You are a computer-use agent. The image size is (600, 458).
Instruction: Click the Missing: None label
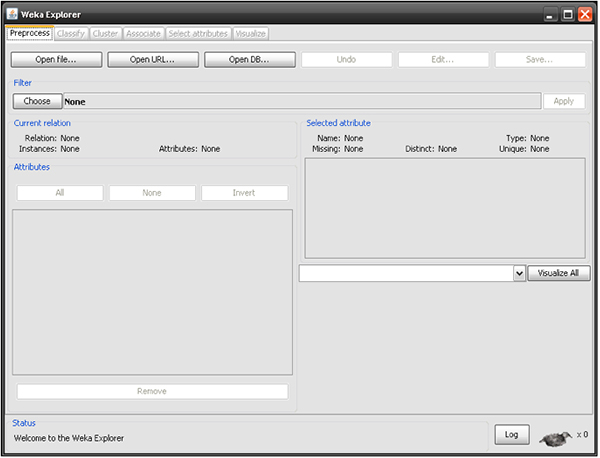pos(338,149)
